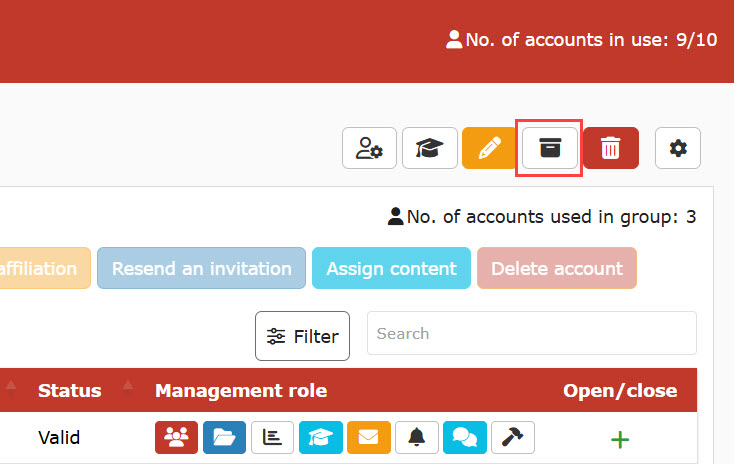Click the Assign content button
This screenshot has height=464, width=735.
coord(391,269)
